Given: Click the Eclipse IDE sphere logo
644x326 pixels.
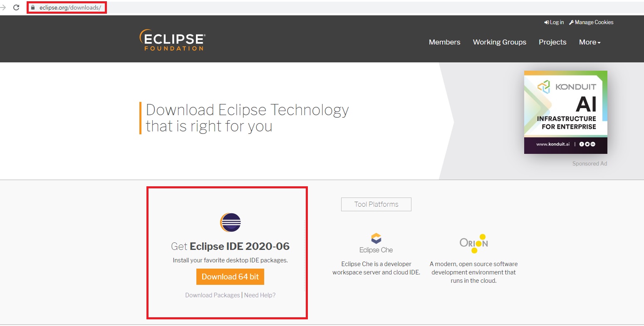Looking at the screenshot, I should point(230,222).
